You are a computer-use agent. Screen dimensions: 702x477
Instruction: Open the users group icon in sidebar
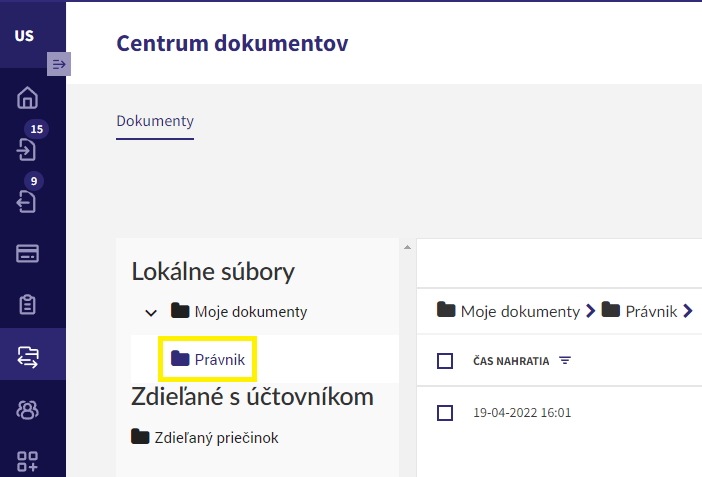point(27,409)
